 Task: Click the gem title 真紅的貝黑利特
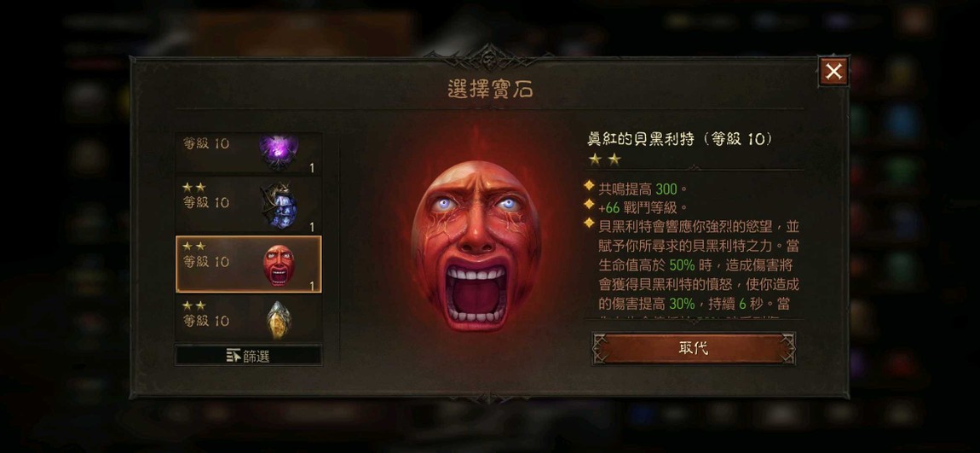click(x=641, y=140)
